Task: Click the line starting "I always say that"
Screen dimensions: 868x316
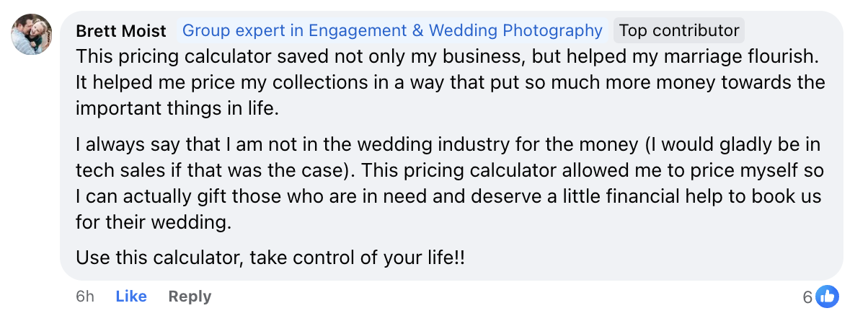Action: (x=447, y=144)
